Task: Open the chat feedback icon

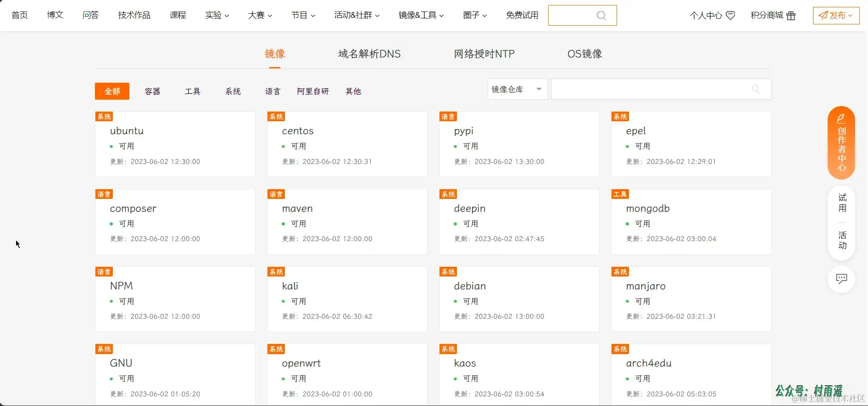Action: [841, 279]
